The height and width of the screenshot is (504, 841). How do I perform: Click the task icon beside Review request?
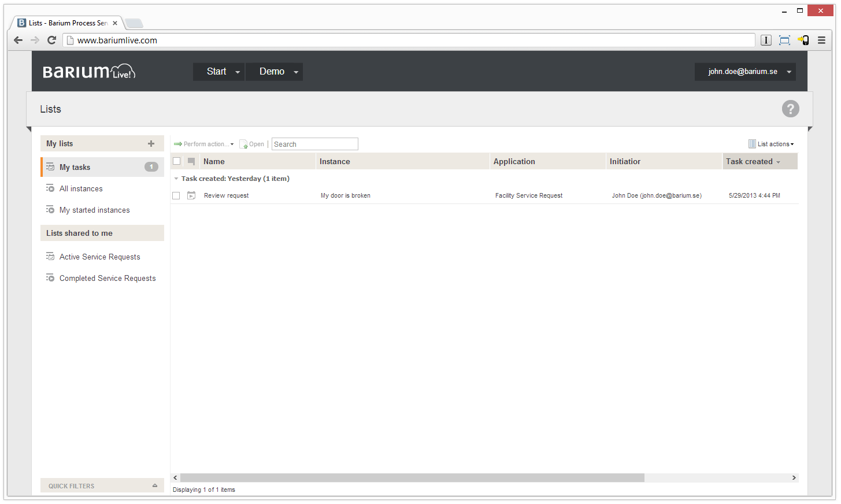pos(191,196)
